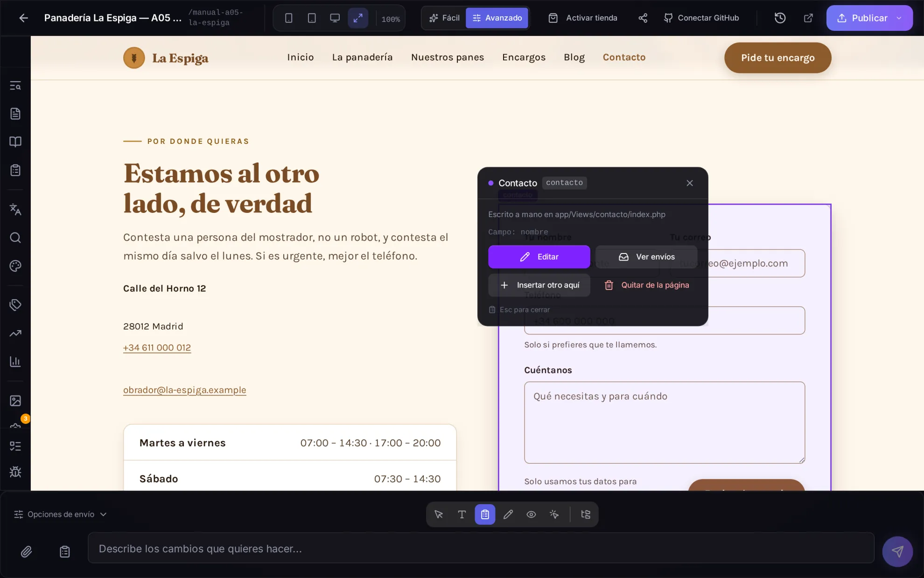924x578 pixels.
Task: Go back using the left arrow icon
Action: click(23, 18)
